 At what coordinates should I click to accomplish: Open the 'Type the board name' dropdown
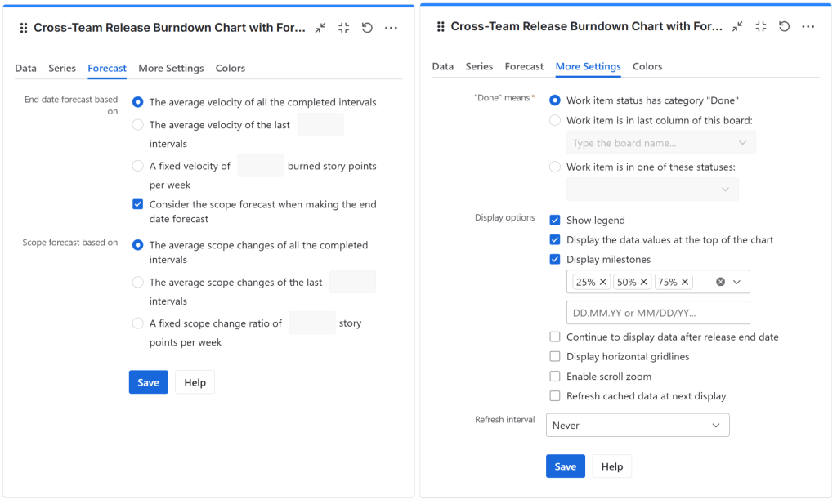tap(660, 143)
